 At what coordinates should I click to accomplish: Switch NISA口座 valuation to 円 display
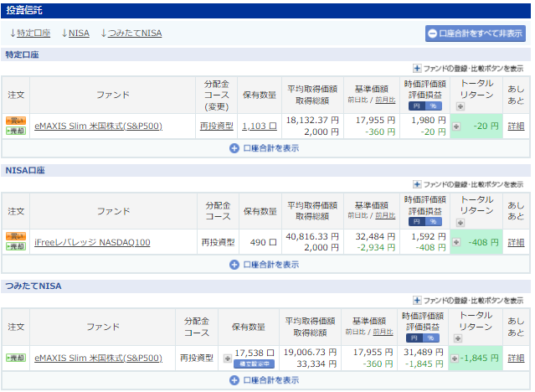click(417, 222)
